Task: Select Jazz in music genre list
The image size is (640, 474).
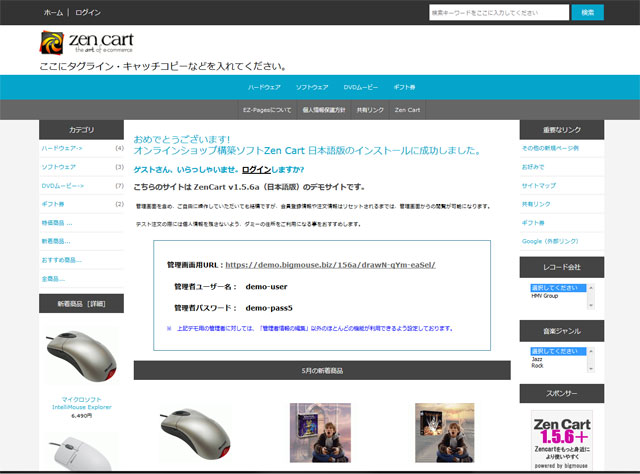Action: 537,359
